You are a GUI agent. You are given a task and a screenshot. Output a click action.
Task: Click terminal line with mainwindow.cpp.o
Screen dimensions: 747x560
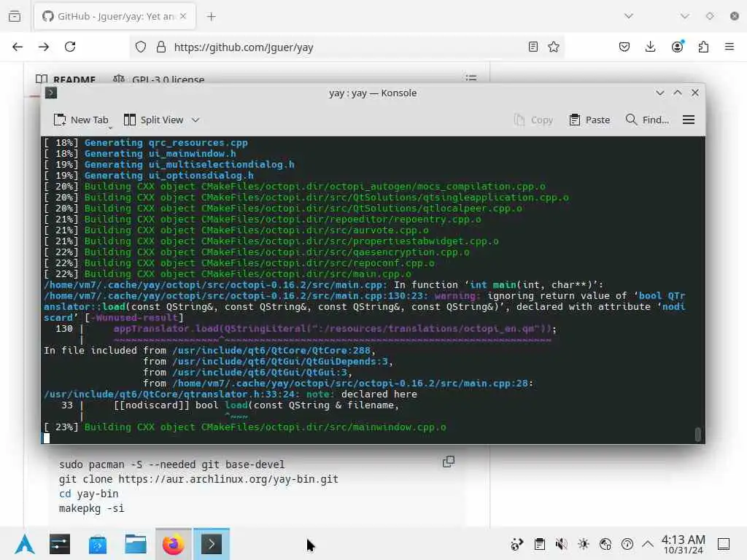click(x=245, y=427)
